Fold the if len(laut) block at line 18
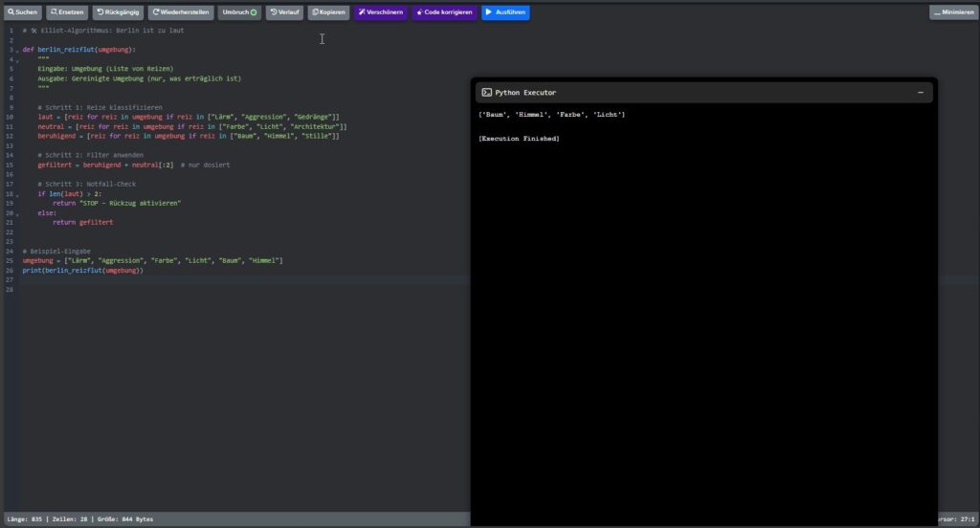 click(x=17, y=194)
